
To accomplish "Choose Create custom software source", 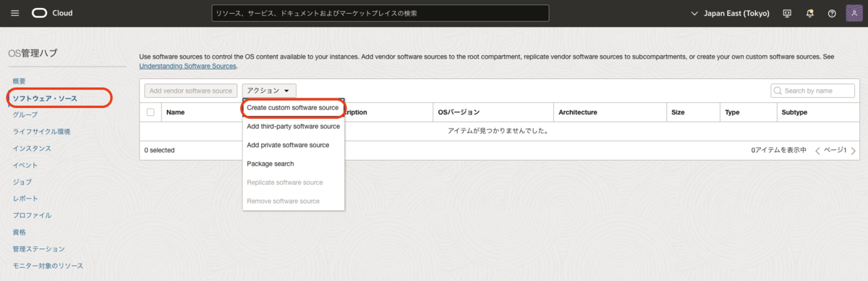I will coord(293,107).
